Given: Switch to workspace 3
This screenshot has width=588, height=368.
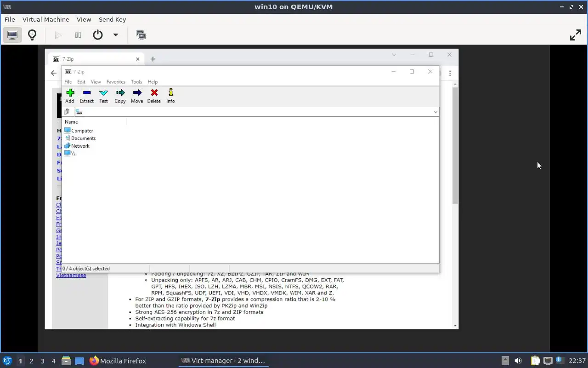Looking at the screenshot, I should pos(42,361).
